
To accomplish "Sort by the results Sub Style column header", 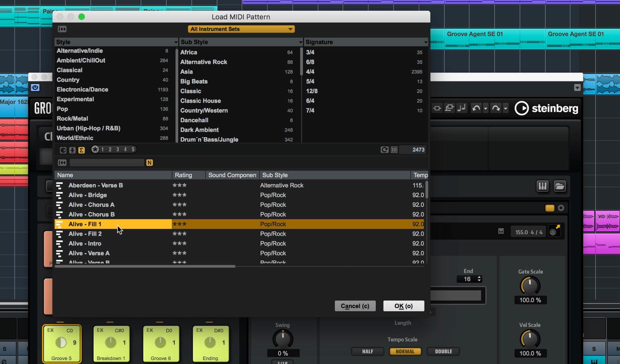I will (x=335, y=175).
